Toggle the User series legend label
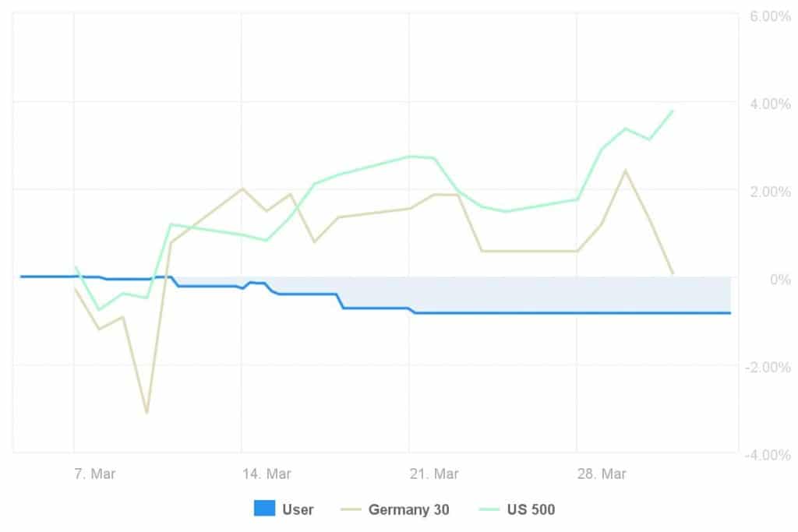798x532 pixels. click(298, 510)
